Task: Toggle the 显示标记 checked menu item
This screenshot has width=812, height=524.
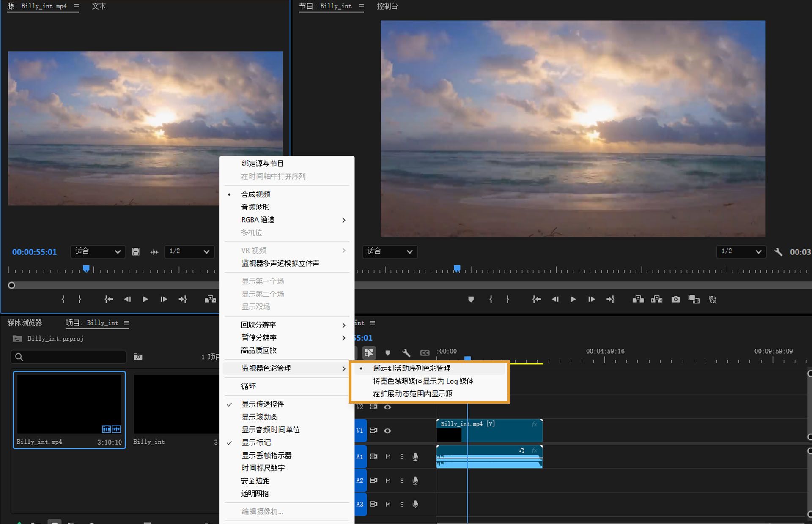Action: (x=256, y=442)
